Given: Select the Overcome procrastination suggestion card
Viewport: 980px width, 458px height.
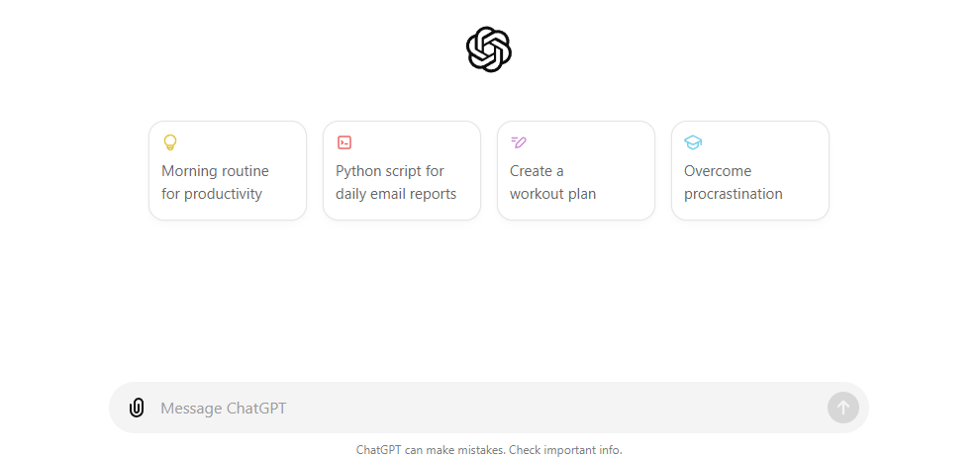Looking at the screenshot, I should click(750, 170).
